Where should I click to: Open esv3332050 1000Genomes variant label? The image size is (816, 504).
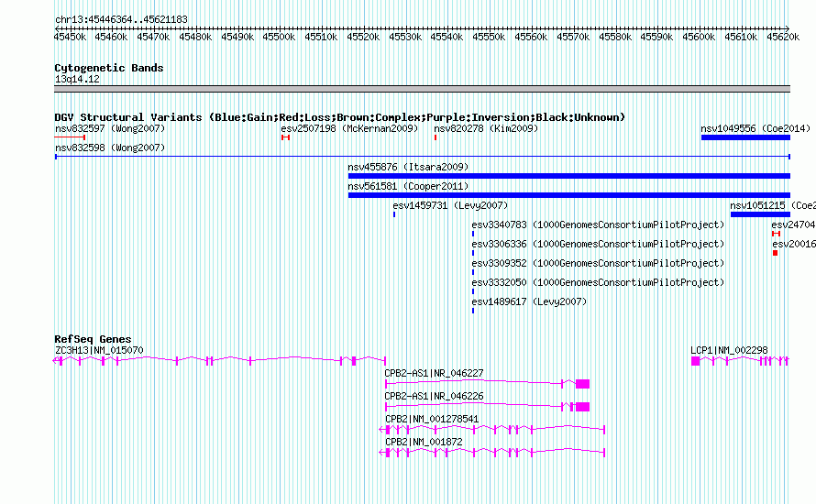tap(598, 282)
